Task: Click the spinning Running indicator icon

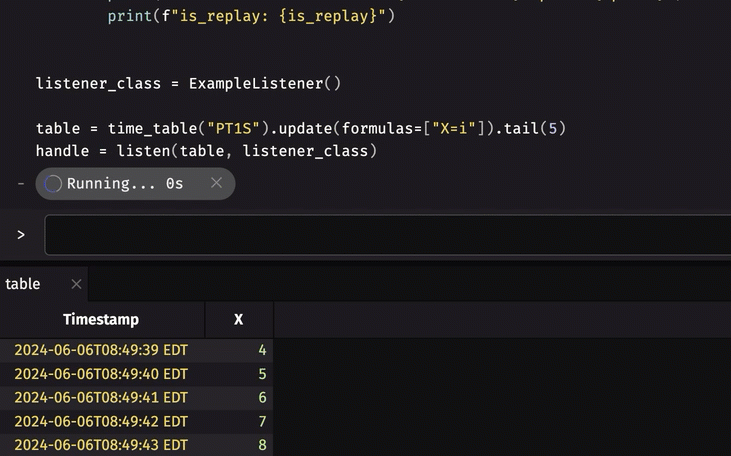Action: [x=54, y=183]
